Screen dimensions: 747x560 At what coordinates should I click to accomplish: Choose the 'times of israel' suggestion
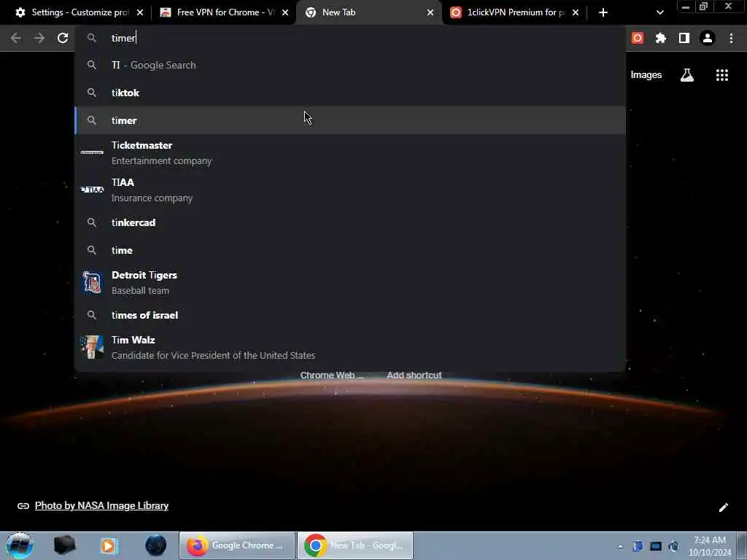(350, 315)
